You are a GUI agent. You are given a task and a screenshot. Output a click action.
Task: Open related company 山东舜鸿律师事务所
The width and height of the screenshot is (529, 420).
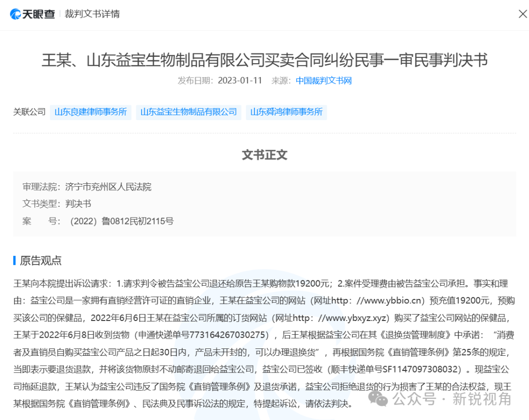(x=287, y=112)
